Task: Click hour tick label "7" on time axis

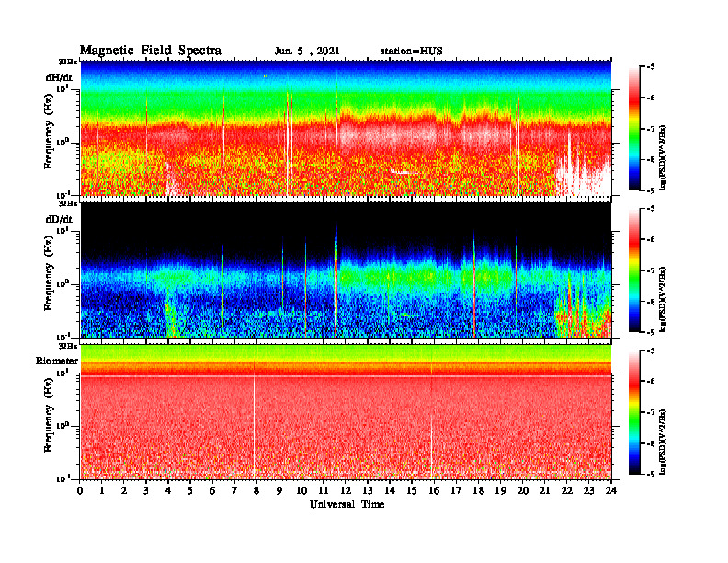Action: coord(234,491)
